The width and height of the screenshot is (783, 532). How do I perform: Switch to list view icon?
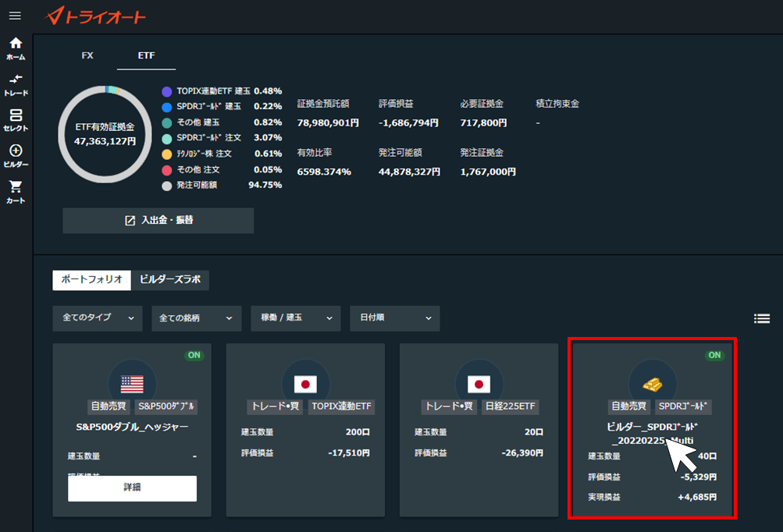coord(761,318)
